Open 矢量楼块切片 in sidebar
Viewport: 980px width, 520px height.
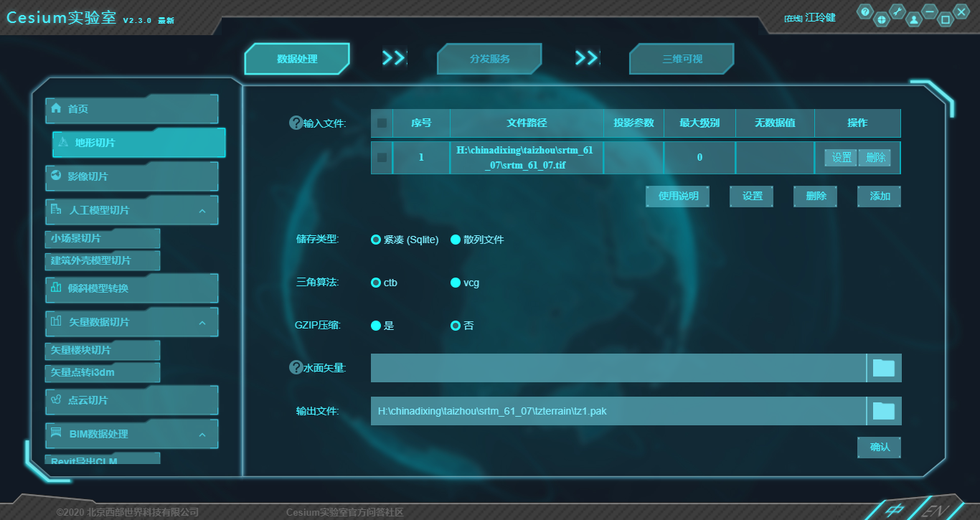(x=103, y=350)
